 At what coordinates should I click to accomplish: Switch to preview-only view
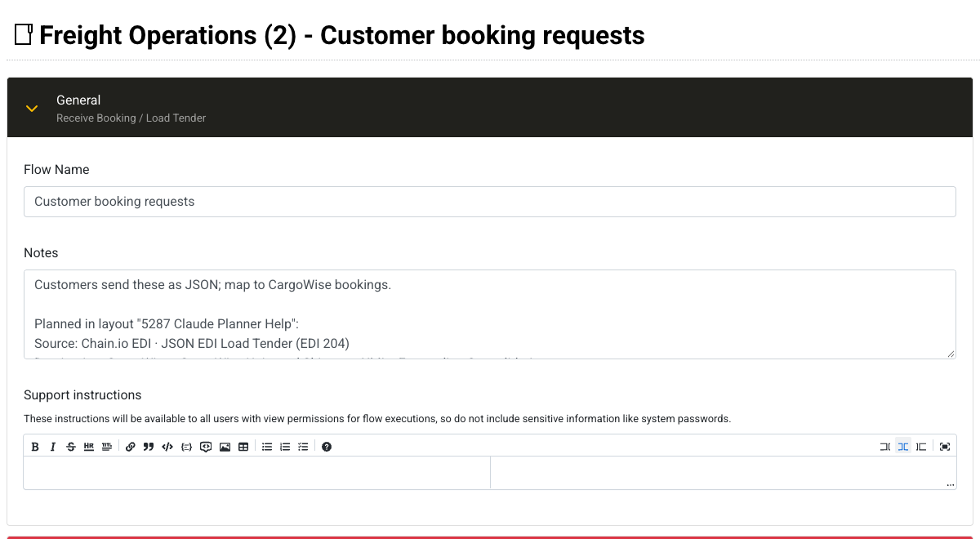(x=921, y=447)
